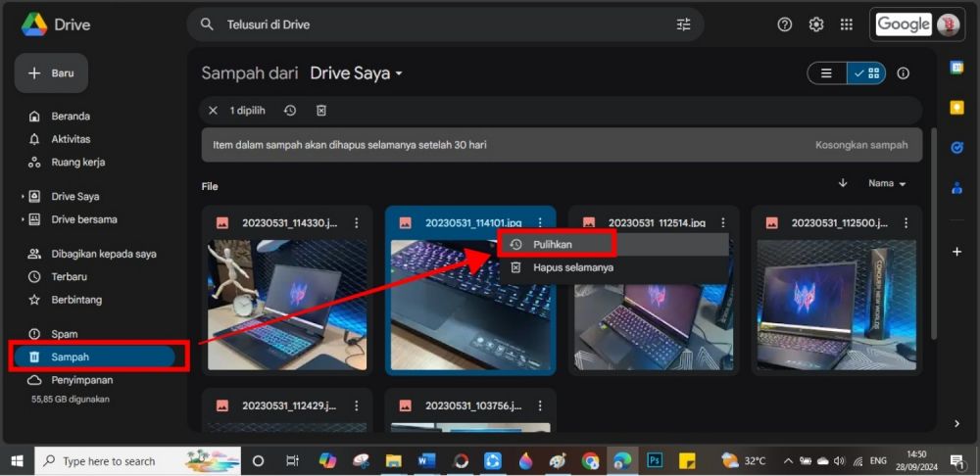The image size is (980, 476).
Task: Expand Drive bersama tree in sidebar
Action: coord(24,220)
